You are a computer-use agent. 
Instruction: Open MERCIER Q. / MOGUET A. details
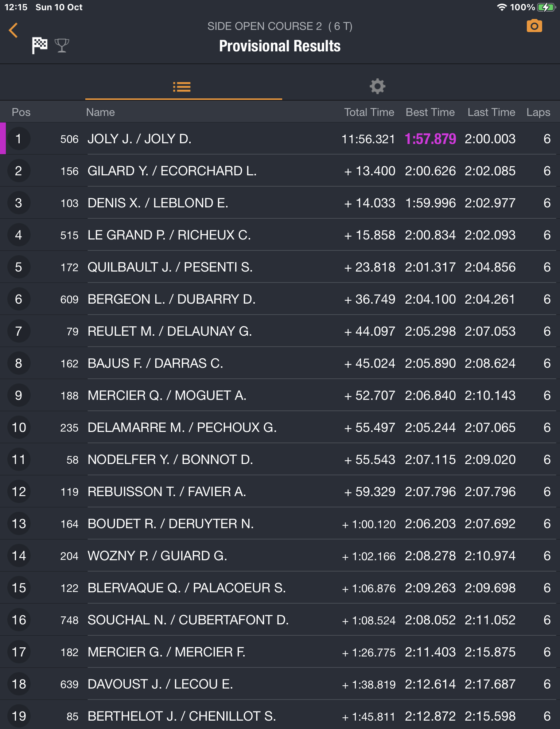(x=167, y=395)
